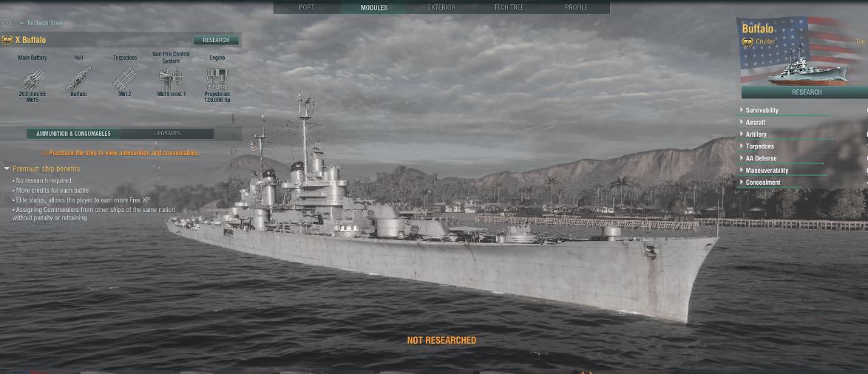Image resolution: width=868 pixels, height=374 pixels.
Task: Collapse the Premium ship benefits section
Action: pos(7,169)
